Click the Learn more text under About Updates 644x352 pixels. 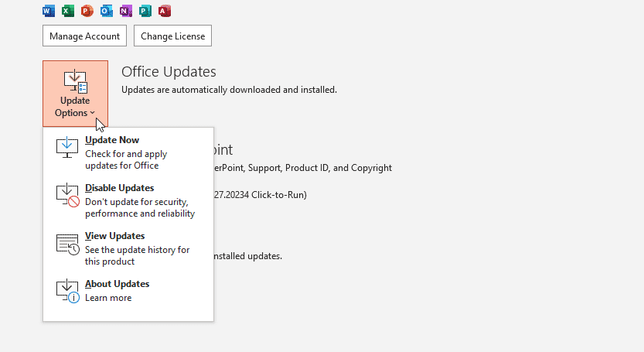(108, 298)
